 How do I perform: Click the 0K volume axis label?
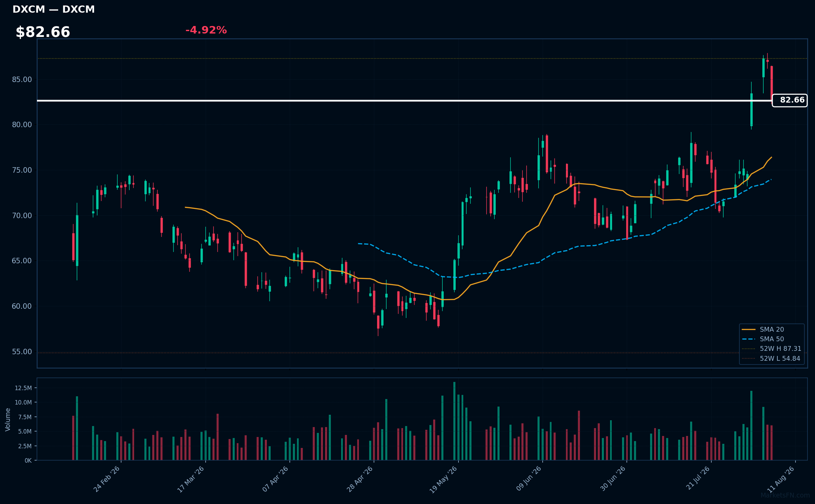pyautogui.click(x=28, y=461)
